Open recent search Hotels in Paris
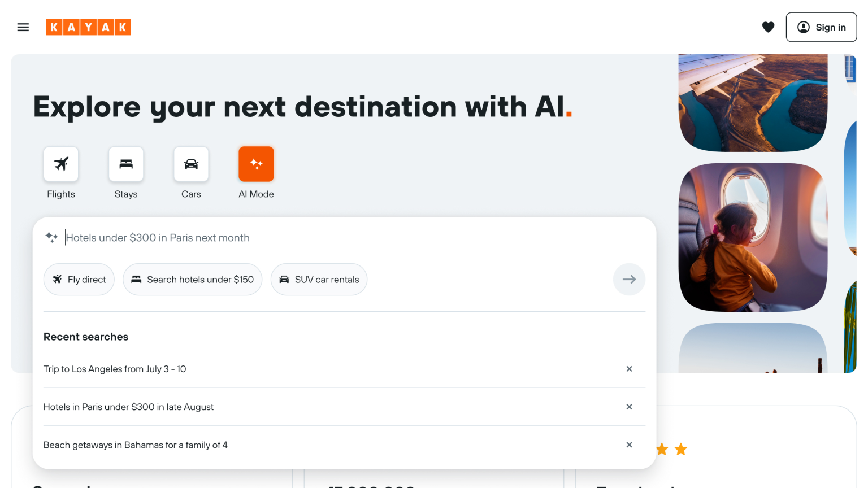This screenshot has width=868, height=488. coord(129,407)
